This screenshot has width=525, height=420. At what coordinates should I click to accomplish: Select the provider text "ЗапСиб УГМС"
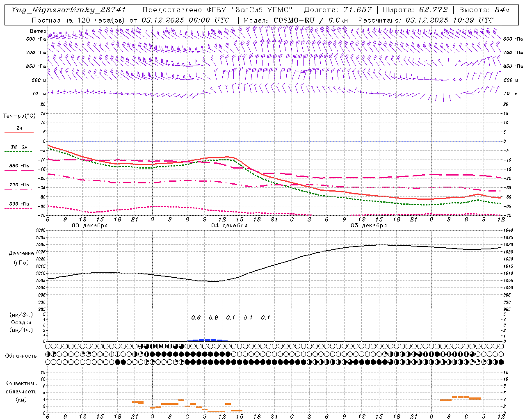pyautogui.click(x=263, y=10)
